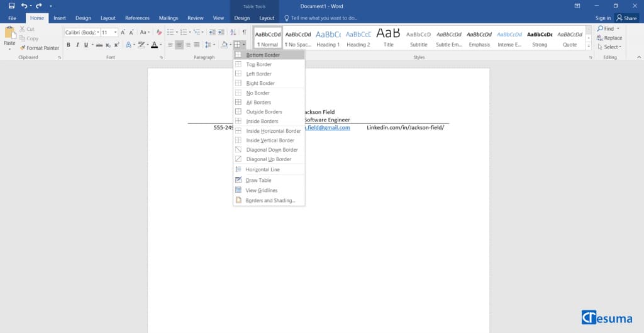The image size is (644, 333).
Task: Open the File tab
Action: click(13, 18)
